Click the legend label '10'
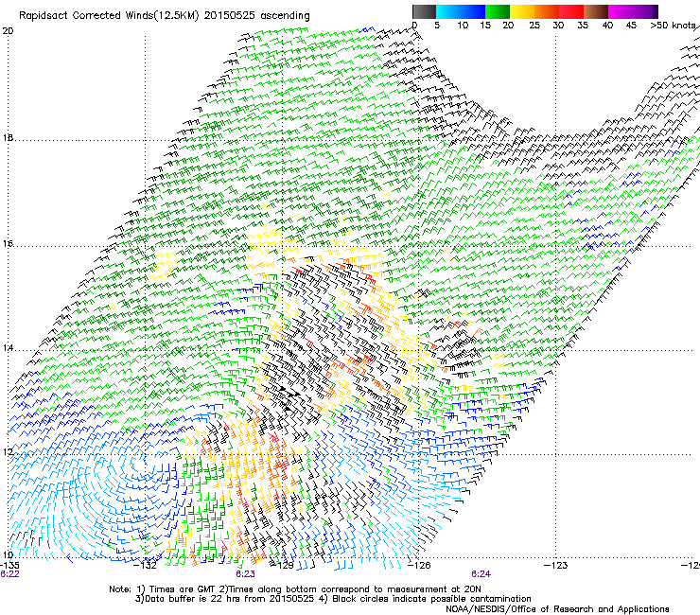This screenshot has width=700, height=615. tap(463, 25)
